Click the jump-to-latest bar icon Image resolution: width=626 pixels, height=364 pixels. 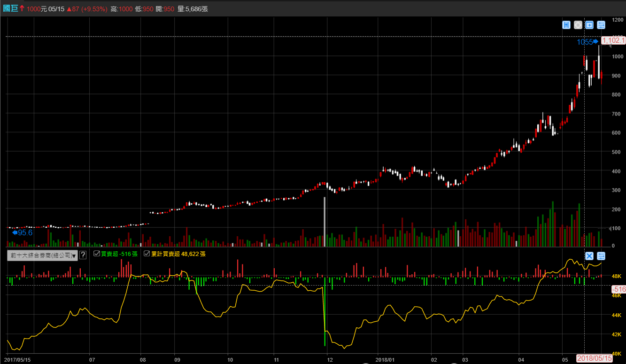tap(566, 25)
